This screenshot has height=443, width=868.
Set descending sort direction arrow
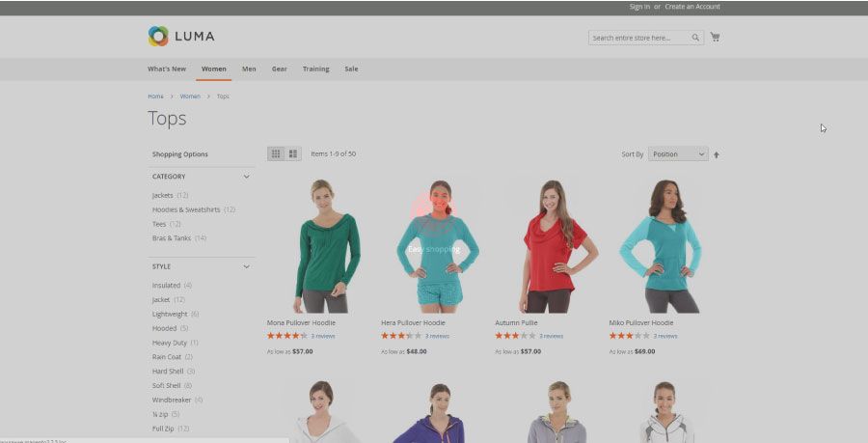click(717, 154)
